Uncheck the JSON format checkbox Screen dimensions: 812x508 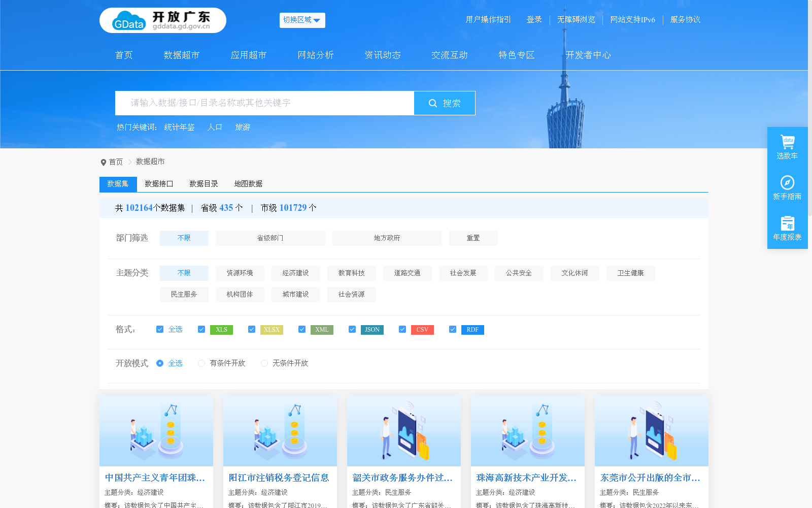352,329
